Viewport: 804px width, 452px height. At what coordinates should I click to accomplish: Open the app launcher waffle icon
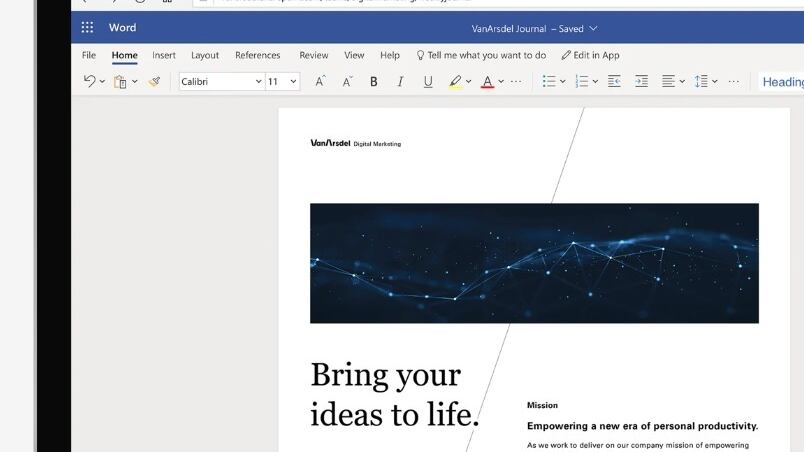tap(88, 28)
